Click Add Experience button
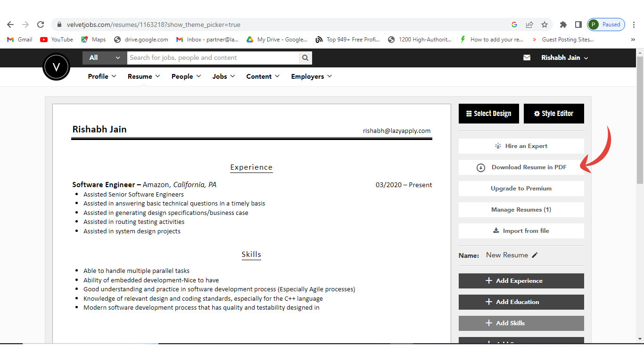The height and width of the screenshot is (362, 644). click(x=521, y=281)
